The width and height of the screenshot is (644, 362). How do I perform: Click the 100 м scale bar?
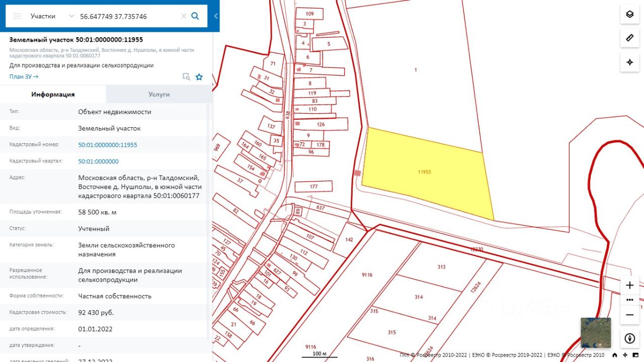(319, 355)
